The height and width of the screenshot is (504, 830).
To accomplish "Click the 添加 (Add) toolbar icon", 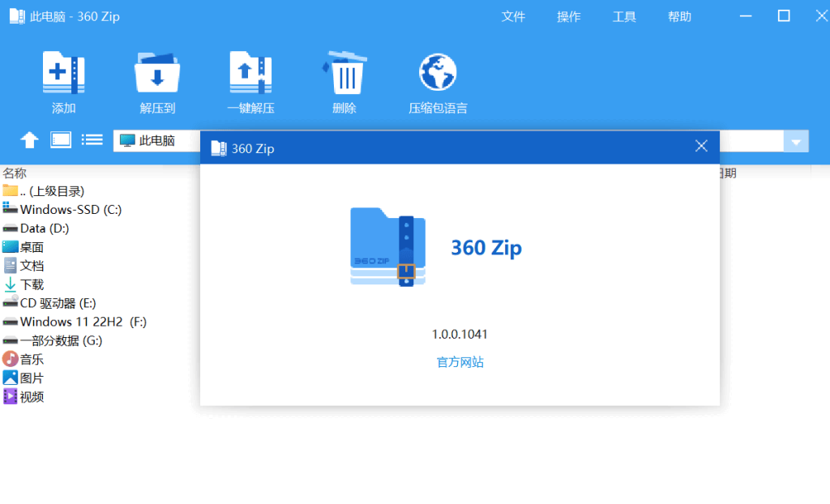I will click(63, 74).
